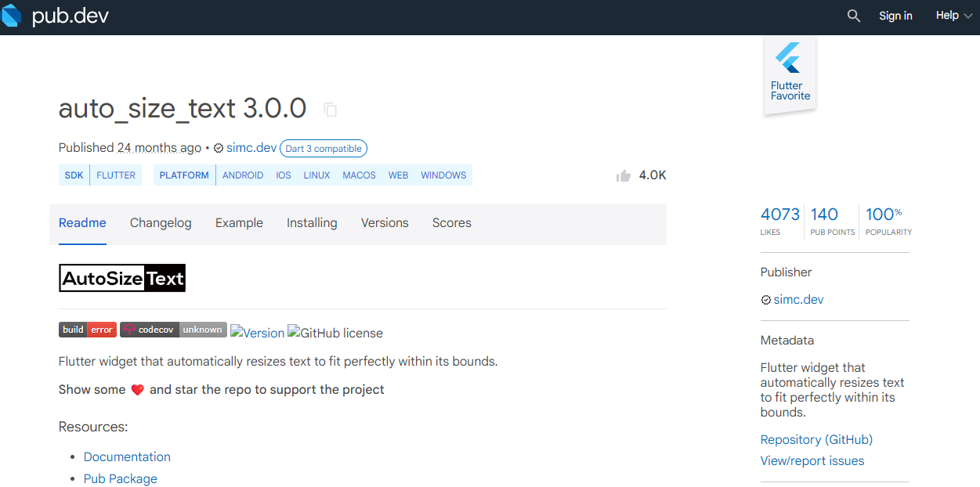Viewport: 980px width, 487px height.
Task: Click the codecov unknown badge
Action: [173, 330]
